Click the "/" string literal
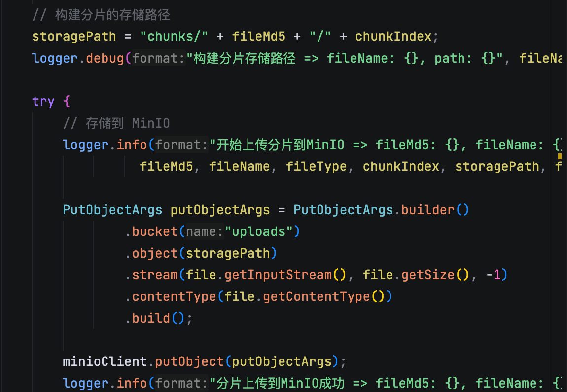This screenshot has height=392, width=567. tap(320, 36)
